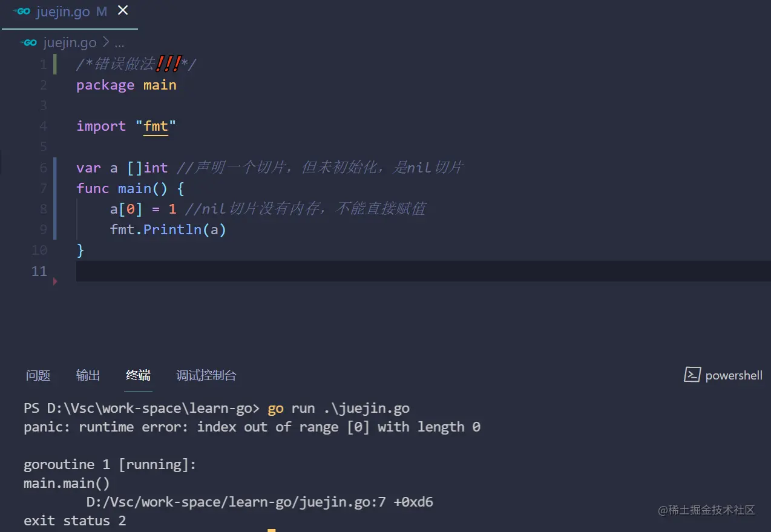Image resolution: width=771 pixels, height=532 pixels.
Task: Click line number 8 in the gutter
Action: [42, 209]
